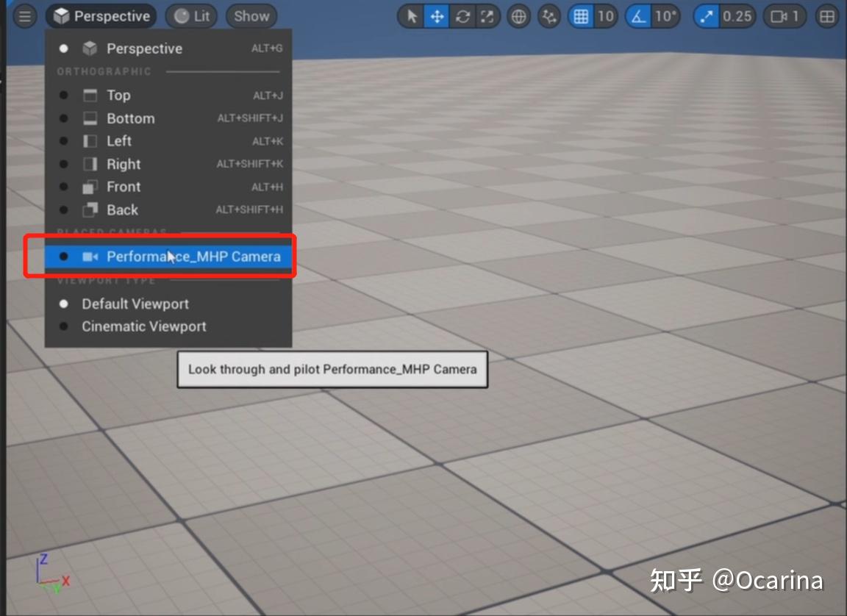Open the viewport hamburger menu
Image resolution: width=847 pixels, height=616 pixels.
[x=24, y=15]
